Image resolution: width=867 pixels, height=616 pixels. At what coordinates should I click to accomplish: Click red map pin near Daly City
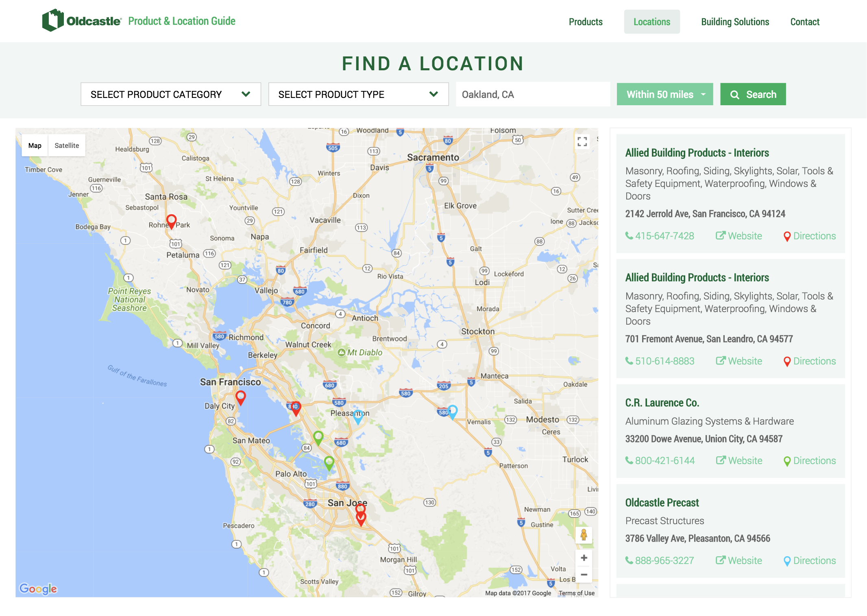(241, 398)
